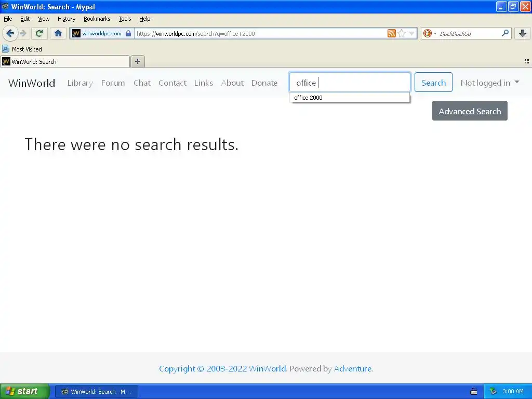Viewport: 532px width, 399px height.
Task: Click the tab groups grid icon
Action: (527, 61)
